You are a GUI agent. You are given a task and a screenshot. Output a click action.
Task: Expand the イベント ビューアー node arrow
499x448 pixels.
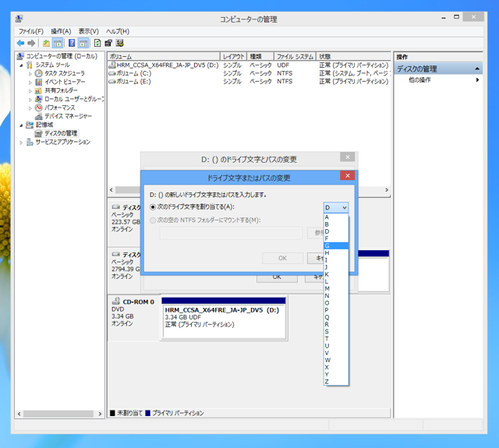pos(30,83)
